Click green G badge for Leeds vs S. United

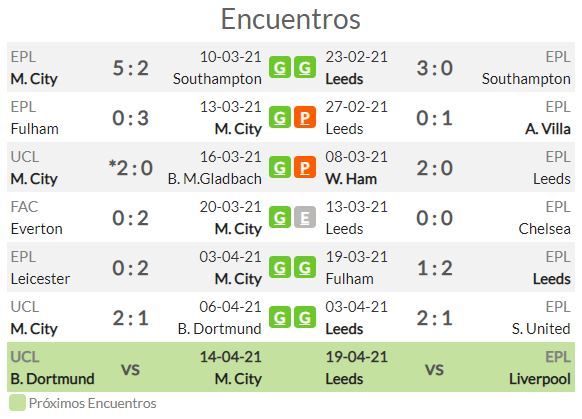(305, 317)
